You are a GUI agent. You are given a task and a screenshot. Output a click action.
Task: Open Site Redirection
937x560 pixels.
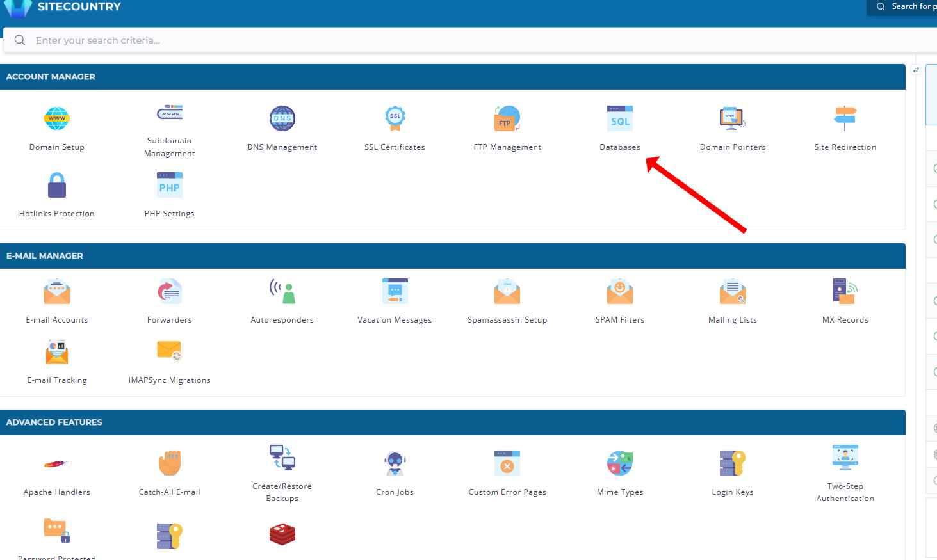point(845,129)
